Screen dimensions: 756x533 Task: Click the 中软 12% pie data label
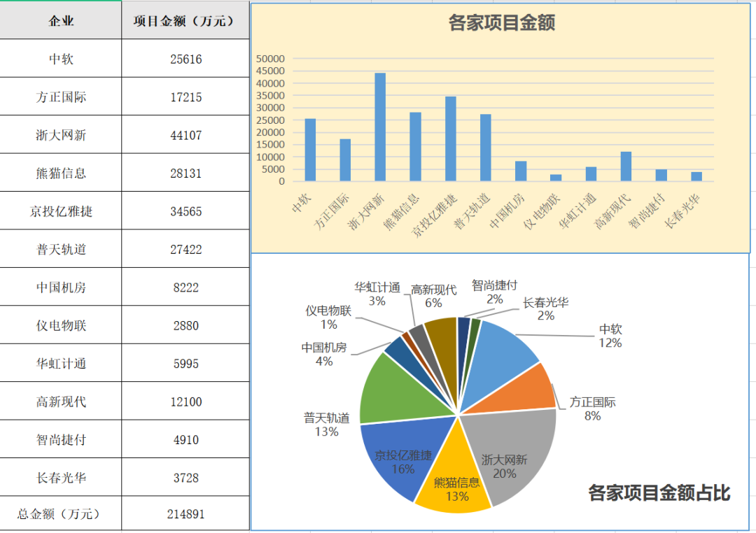pyautogui.click(x=610, y=336)
